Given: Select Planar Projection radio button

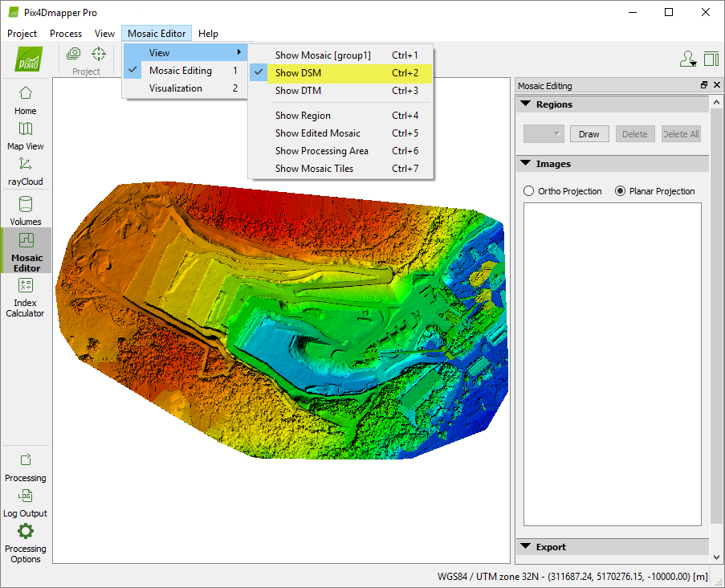Looking at the screenshot, I should (x=620, y=191).
